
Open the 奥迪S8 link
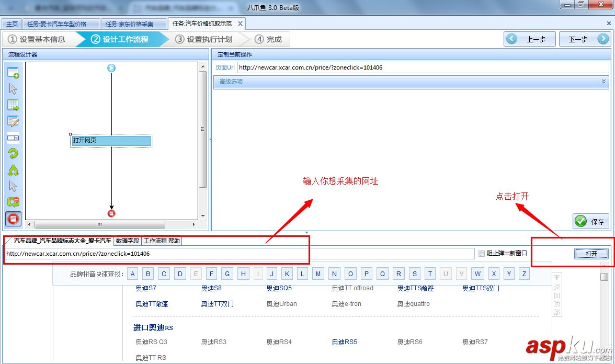pyautogui.click(x=211, y=288)
